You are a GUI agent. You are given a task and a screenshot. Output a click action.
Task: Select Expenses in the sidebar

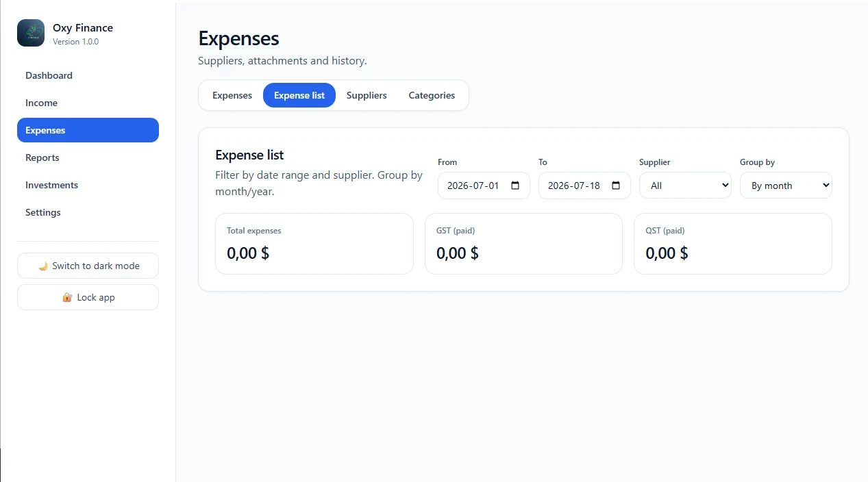click(x=88, y=130)
